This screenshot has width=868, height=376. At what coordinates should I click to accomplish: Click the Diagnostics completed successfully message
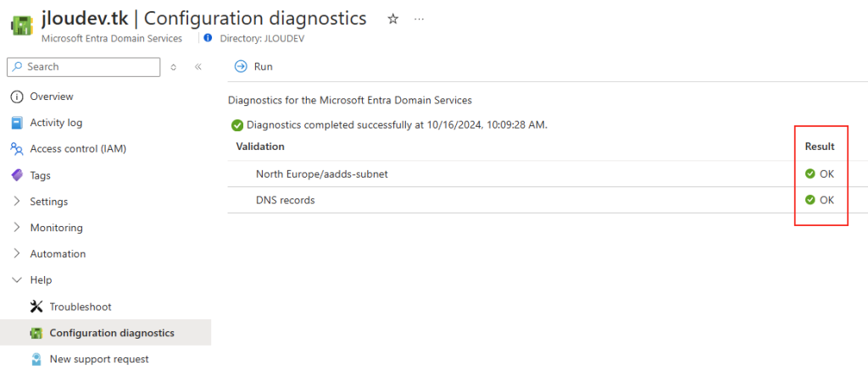397,125
